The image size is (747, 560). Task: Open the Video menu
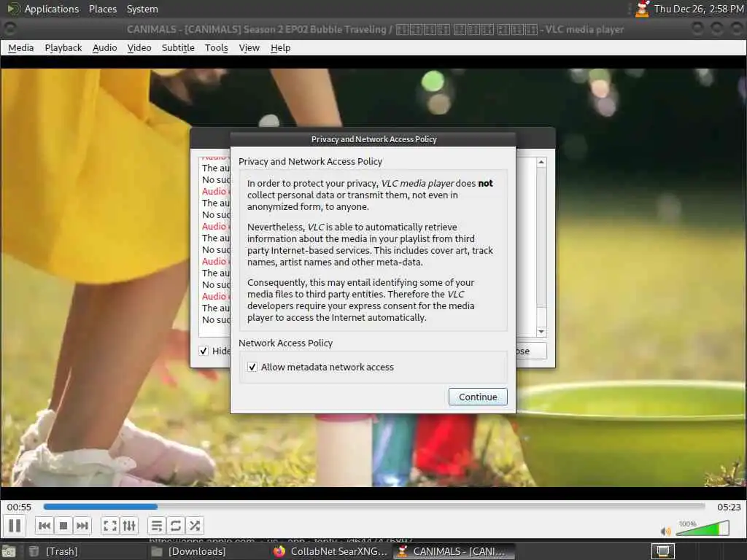coord(139,47)
